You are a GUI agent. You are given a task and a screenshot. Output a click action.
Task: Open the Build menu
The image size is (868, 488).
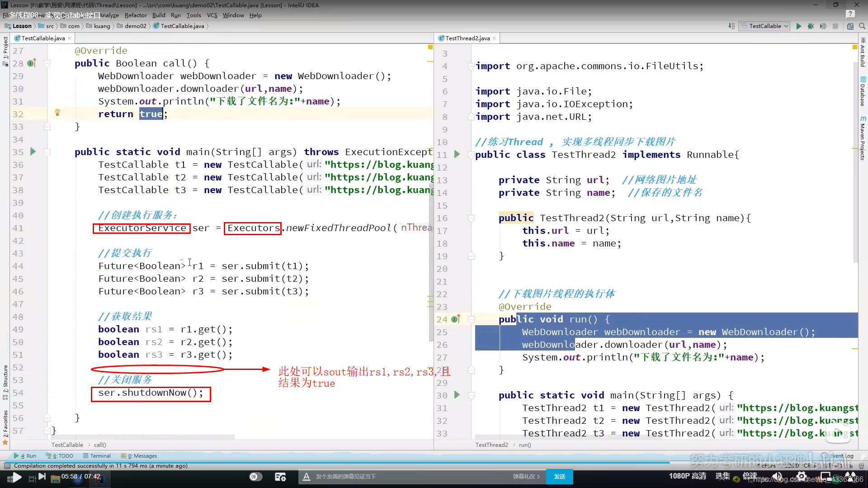[x=159, y=15]
